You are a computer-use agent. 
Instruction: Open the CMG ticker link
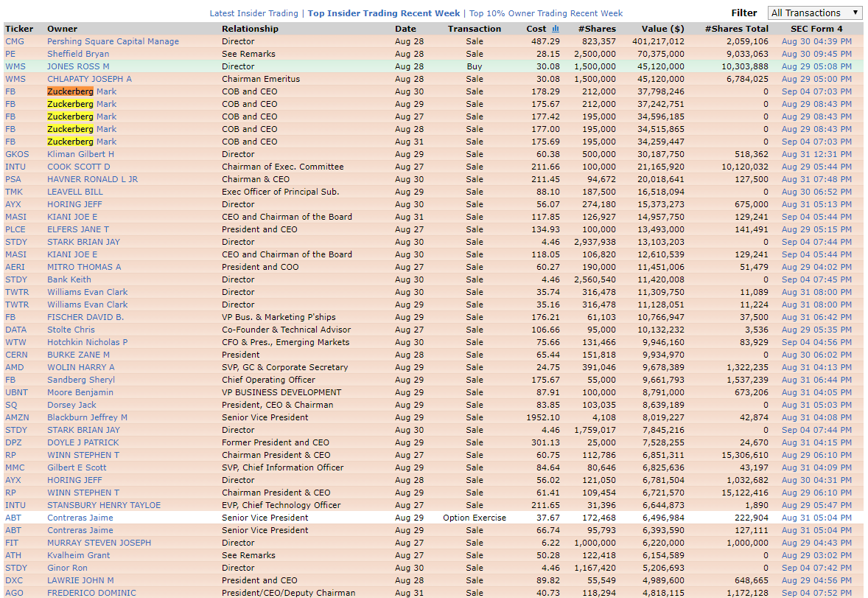pos(14,41)
